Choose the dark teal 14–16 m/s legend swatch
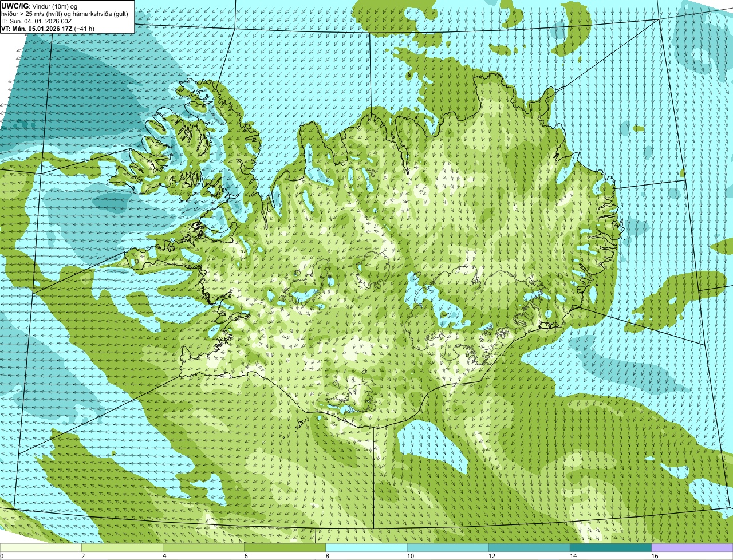 [x=612, y=548]
